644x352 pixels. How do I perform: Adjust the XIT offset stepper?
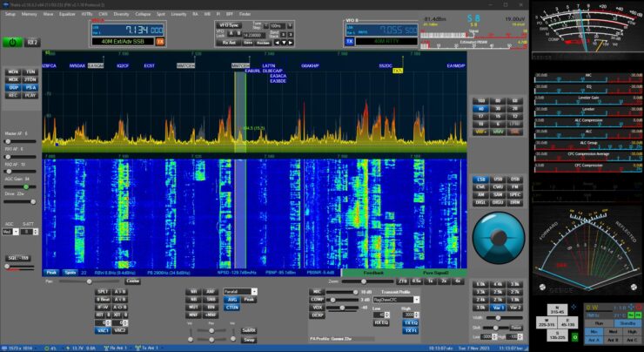click(x=120, y=322)
